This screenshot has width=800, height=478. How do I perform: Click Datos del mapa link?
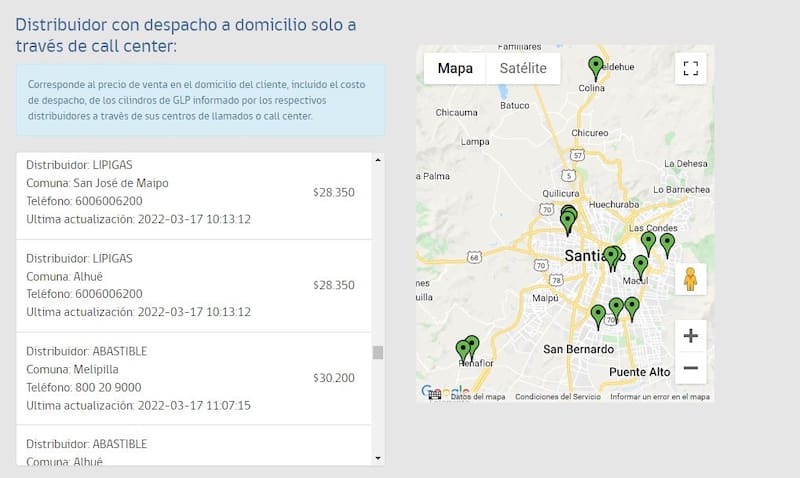pyautogui.click(x=478, y=397)
